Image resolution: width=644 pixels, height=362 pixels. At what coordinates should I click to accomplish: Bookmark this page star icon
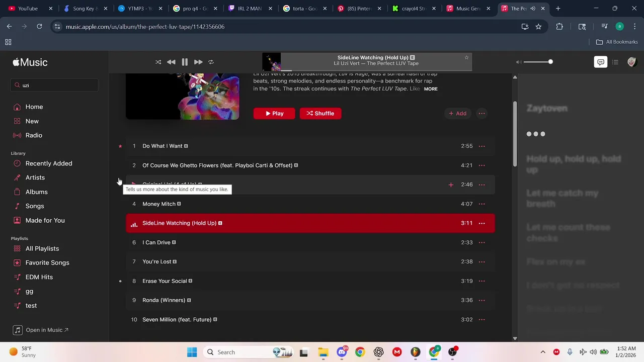point(538,27)
